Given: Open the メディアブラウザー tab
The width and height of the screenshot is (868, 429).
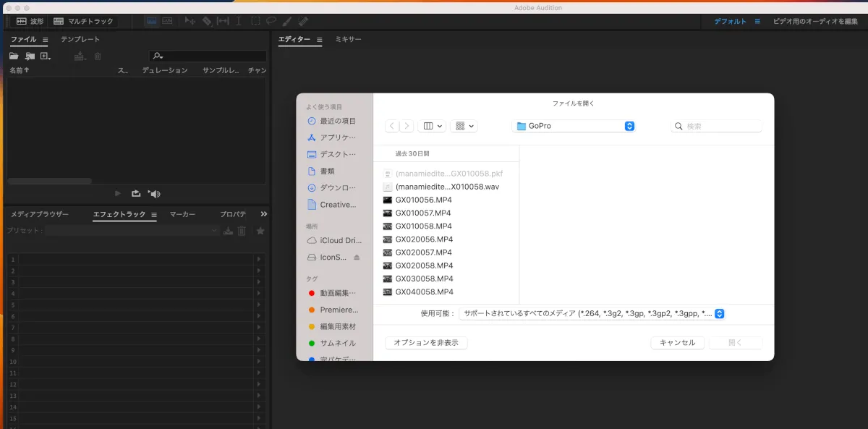Looking at the screenshot, I should [x=39, y=214].
